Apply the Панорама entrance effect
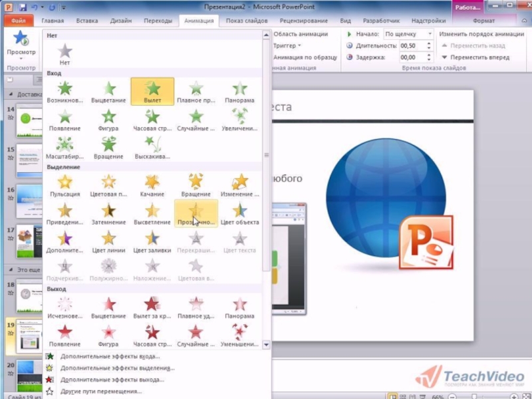 (239, 92)
